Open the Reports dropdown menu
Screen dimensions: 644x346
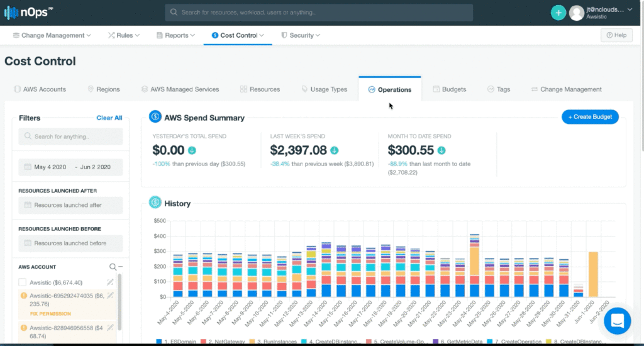pyautogui.click(x=176, y=35)
